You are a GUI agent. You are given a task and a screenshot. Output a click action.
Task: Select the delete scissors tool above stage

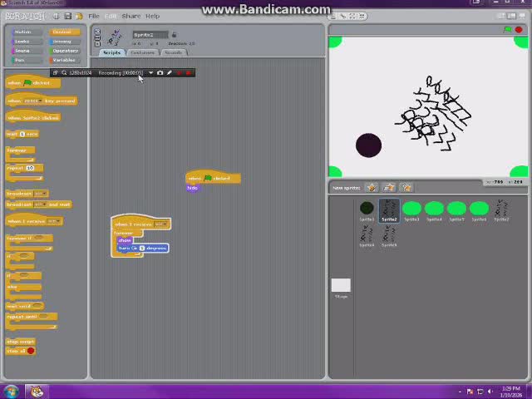click(343, 16)
